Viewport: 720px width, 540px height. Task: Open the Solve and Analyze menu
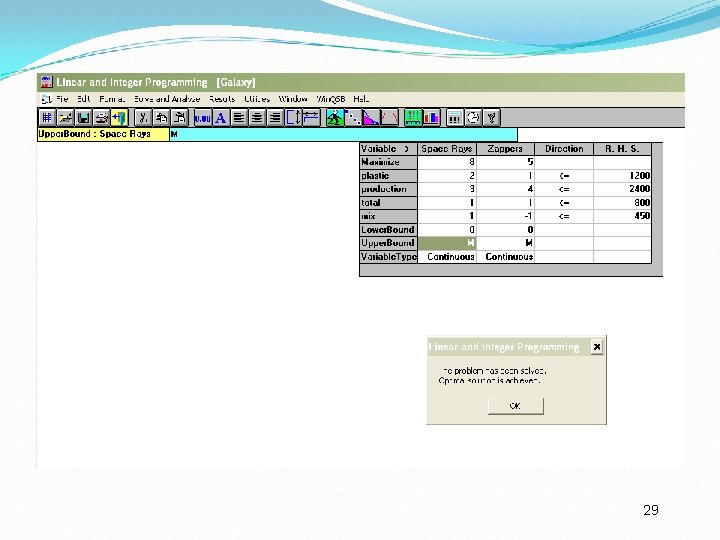point(167,99)
